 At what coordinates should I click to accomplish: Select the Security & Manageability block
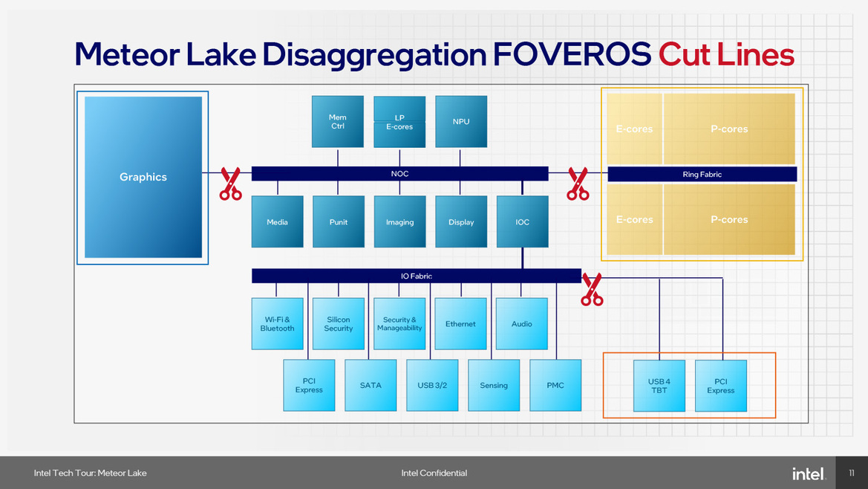[x=399, y=324]
